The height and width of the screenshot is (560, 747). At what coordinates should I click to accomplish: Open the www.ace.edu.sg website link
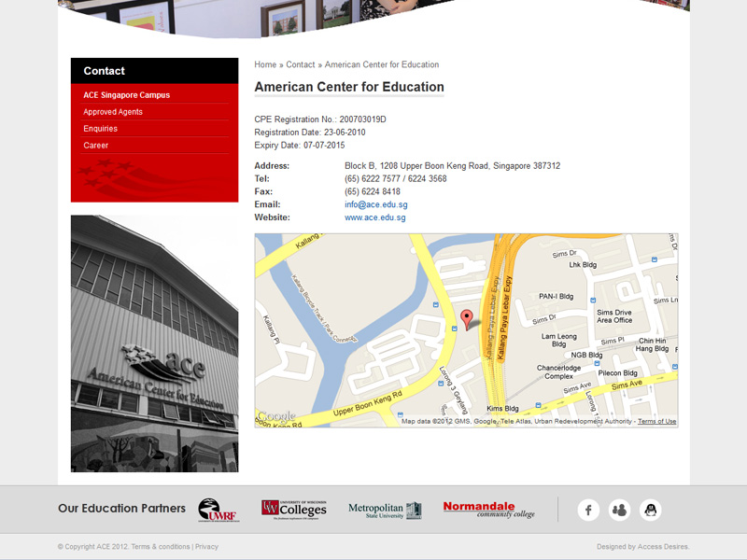[375, 217]
